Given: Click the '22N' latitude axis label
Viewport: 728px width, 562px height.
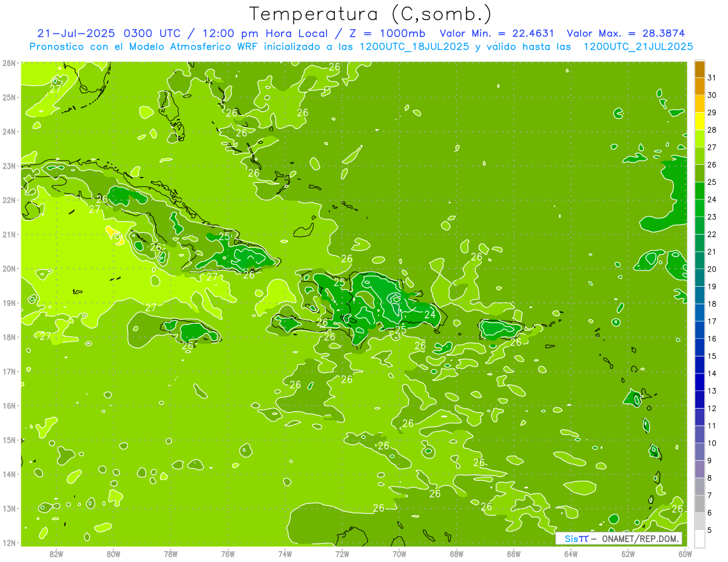Looking at the screenshot, I should click(8, 200).
